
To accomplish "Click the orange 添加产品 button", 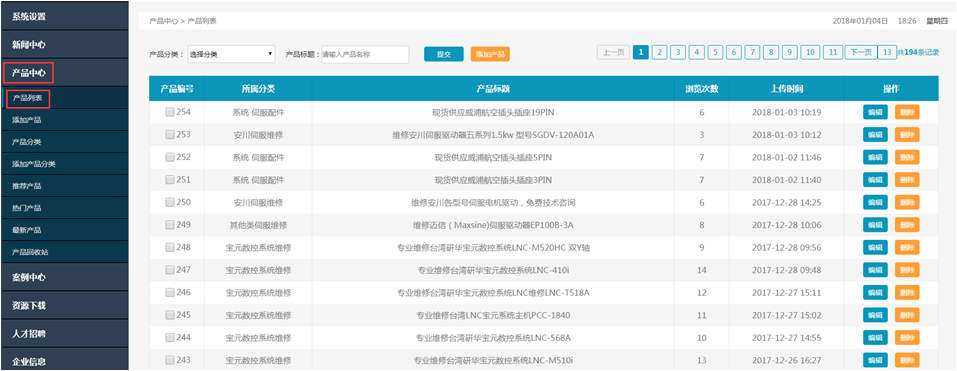I will (490, 54).
